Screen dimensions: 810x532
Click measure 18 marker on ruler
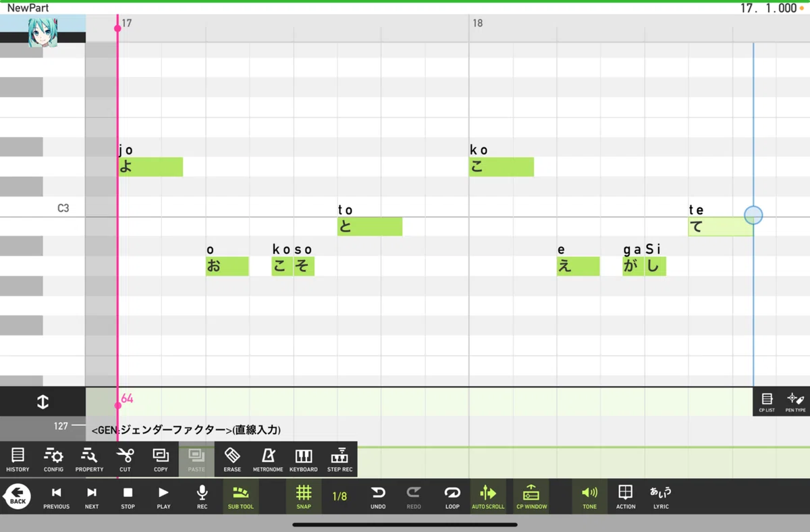coord(478,24)
